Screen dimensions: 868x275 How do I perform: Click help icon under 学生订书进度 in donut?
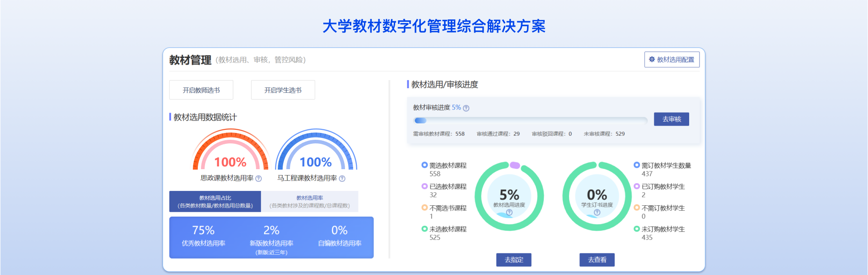[597, 212]
